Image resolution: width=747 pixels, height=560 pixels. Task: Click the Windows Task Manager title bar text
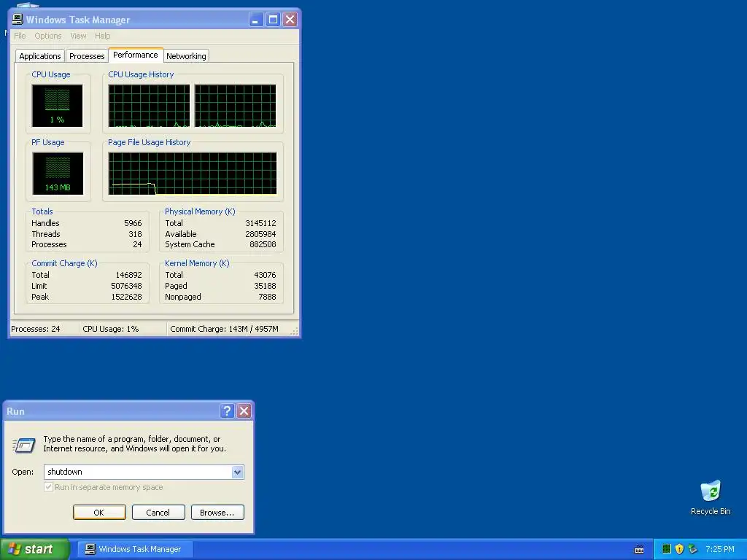(78, 20)
